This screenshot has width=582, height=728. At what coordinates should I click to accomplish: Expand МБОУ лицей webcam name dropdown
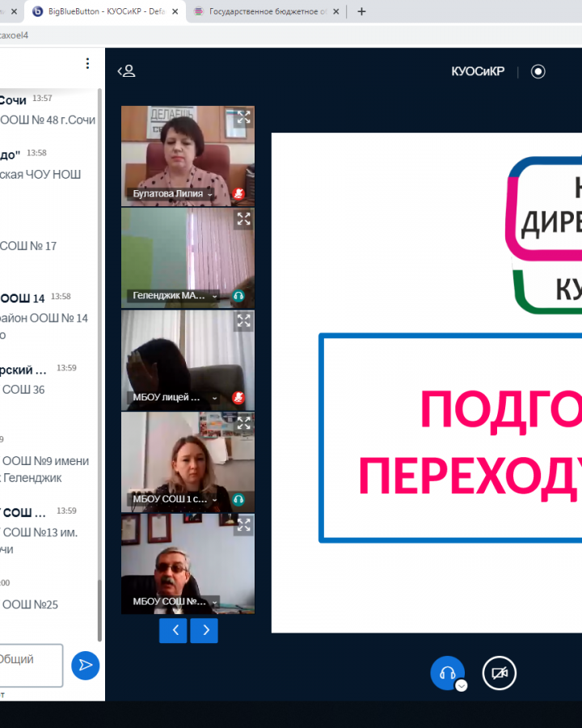[214, 398]
